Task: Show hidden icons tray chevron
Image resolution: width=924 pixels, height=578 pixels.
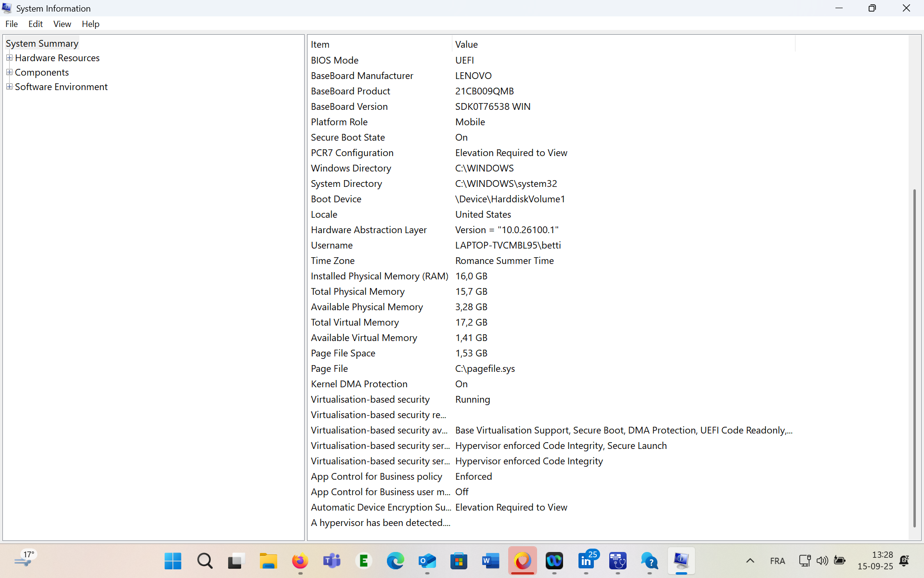Action: (x=750, y=561)
